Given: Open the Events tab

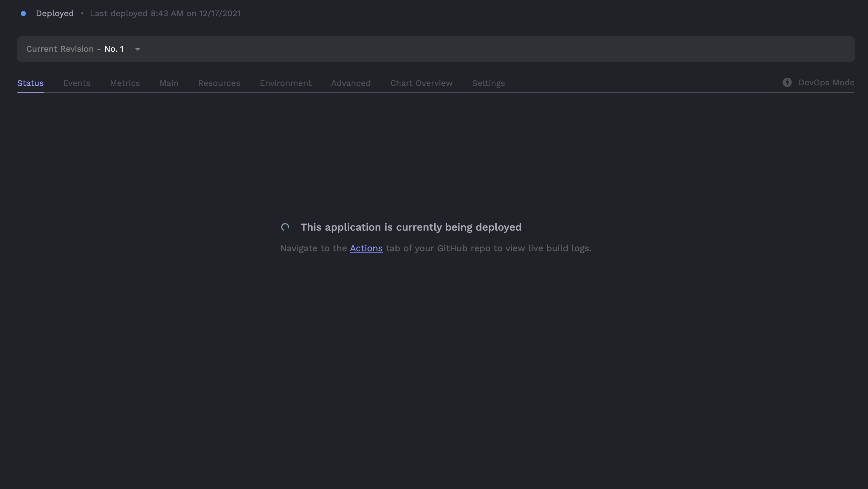Looking at the screenshot, I should 77,83.
